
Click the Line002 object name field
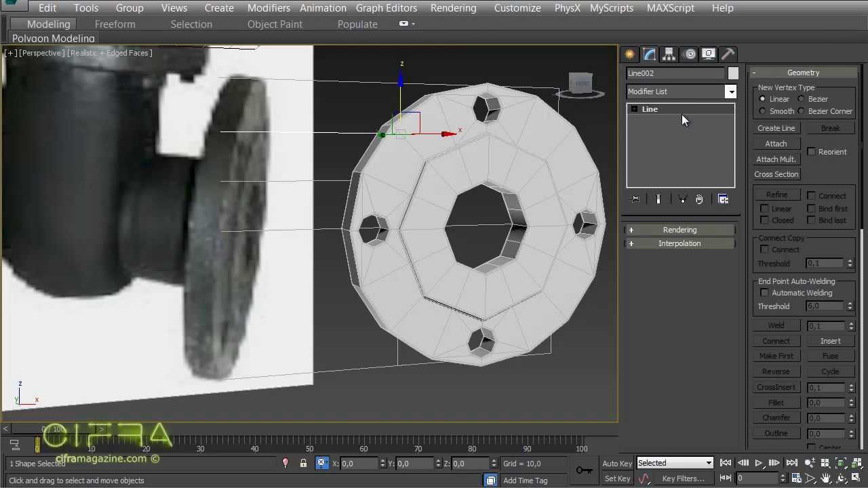coord(675,73)
